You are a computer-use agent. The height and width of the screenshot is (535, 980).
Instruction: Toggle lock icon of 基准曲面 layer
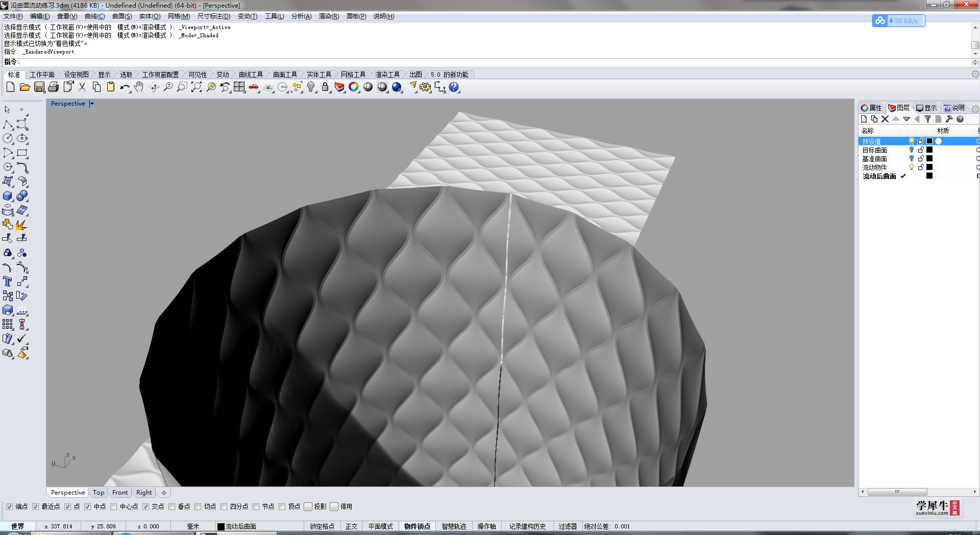pyautogui.click(x=921, y=159)
